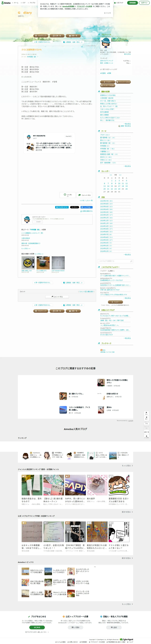Screen dimensions: 151x644
Task: Open 画像一覧を見る with the picture icon
Action: point(124,126)
